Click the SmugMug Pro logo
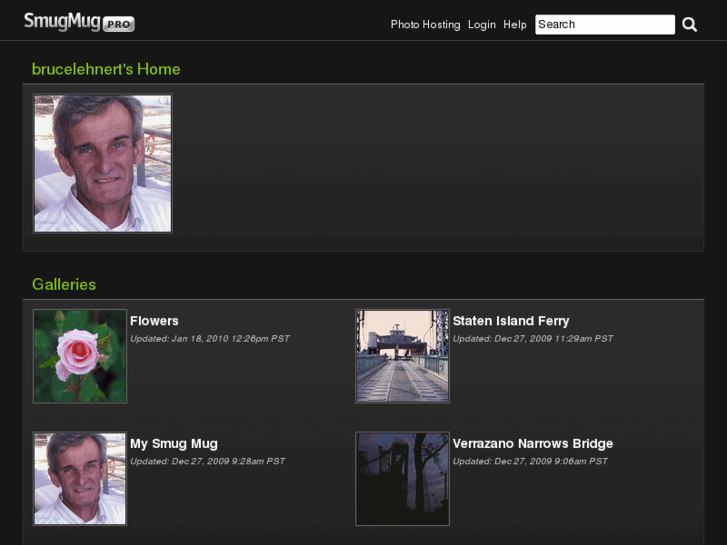 [79, 22]
